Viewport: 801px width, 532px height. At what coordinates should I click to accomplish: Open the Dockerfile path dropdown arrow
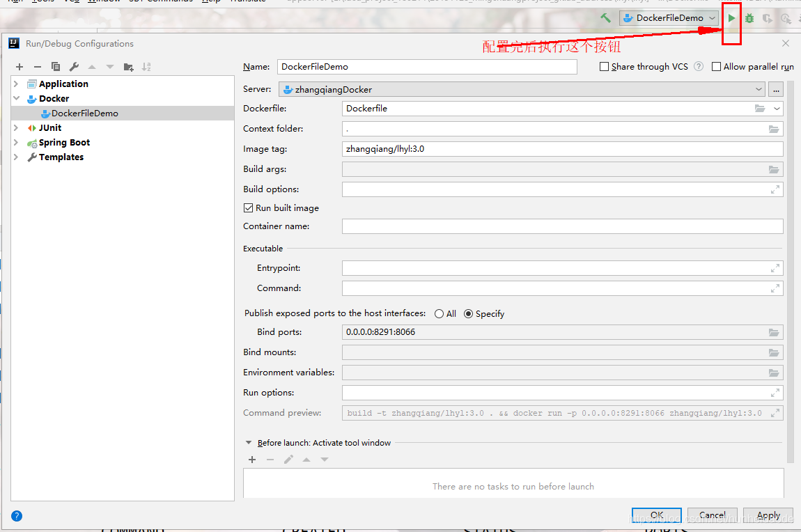coord(777,109)
